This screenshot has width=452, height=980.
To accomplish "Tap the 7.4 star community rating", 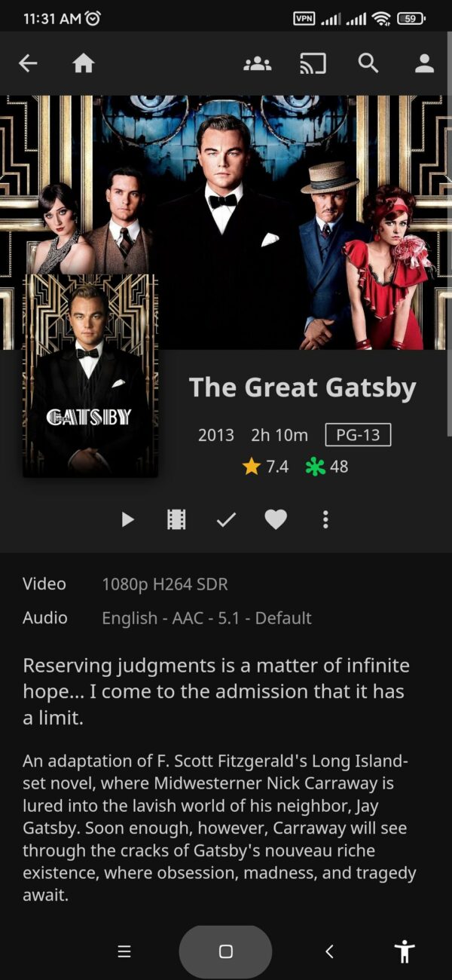I will [x=265, y=467].
